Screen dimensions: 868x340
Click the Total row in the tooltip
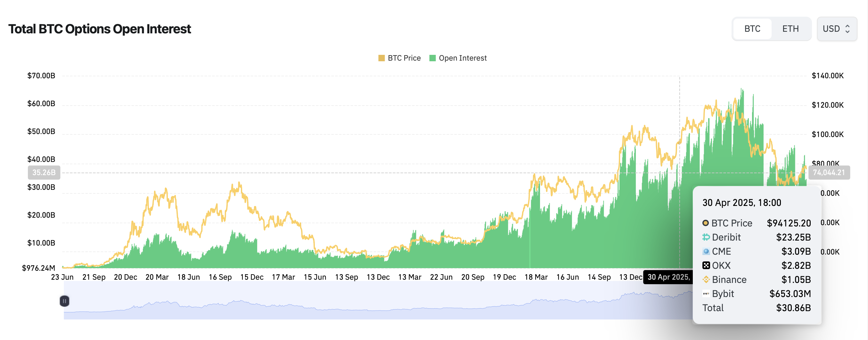(756, 308)
